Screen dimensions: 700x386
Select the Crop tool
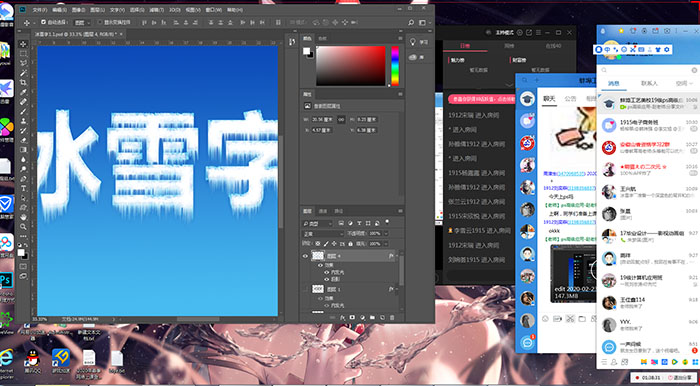(23, 82)
